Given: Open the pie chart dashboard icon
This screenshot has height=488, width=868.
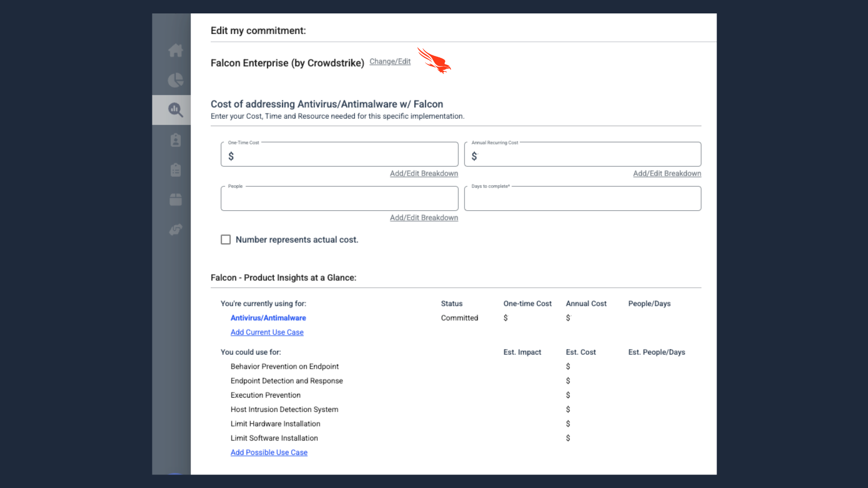Looking at the screenshot, I should (176, 80).
